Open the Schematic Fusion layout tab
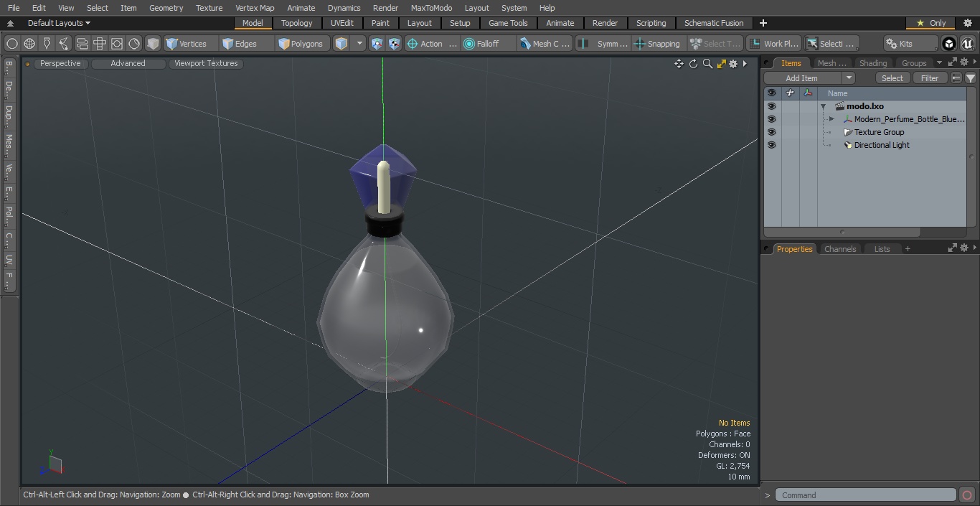This screenshot has width=980, height=506. (714, 23)
